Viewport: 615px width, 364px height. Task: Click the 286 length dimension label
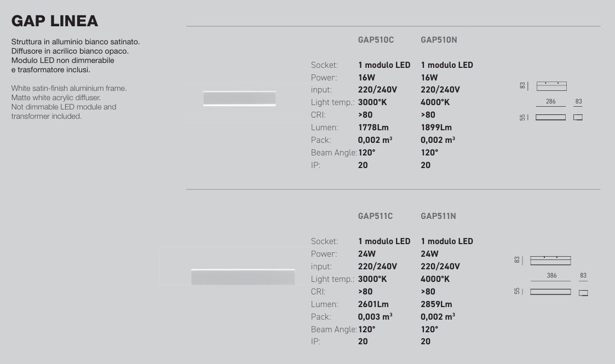click(551, 101)
